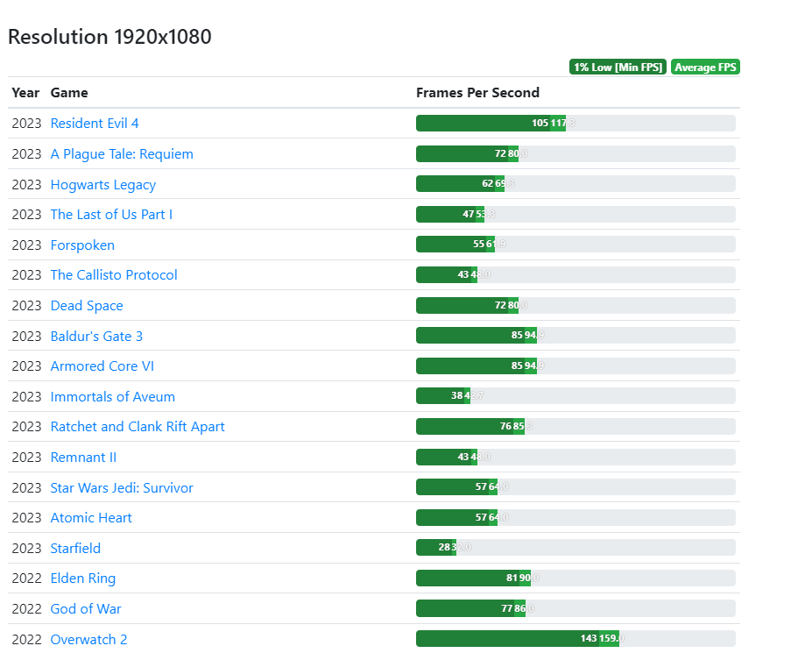Click the Remnant II FPS bar
This screenshot has height=653, width=812.
575,458
